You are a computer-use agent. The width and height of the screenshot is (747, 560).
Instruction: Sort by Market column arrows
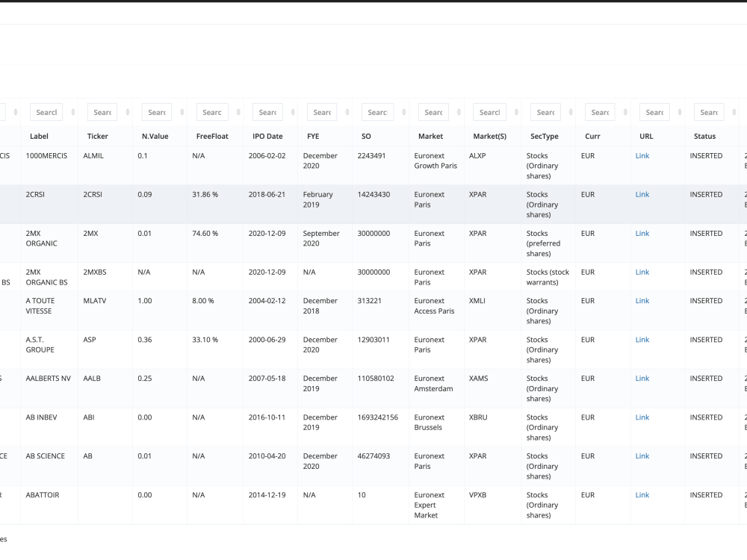tap(459, 113)
